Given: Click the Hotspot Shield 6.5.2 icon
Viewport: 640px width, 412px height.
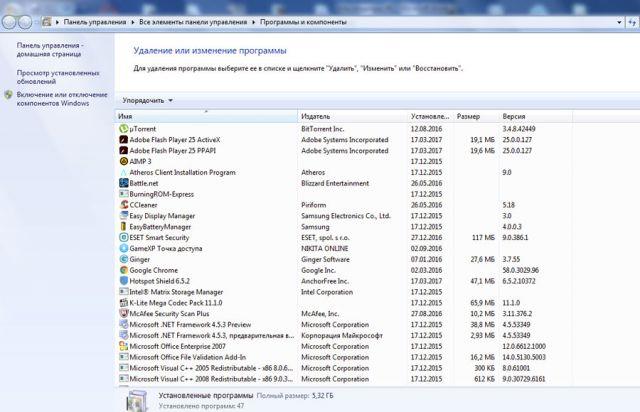Looking at the screenshot, I should pyautogui.click(x=123, y=280).
